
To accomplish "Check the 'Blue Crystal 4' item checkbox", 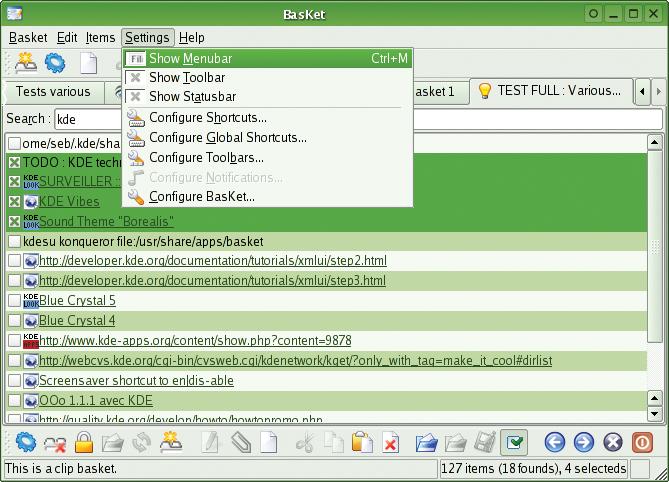I will [15, 320].
